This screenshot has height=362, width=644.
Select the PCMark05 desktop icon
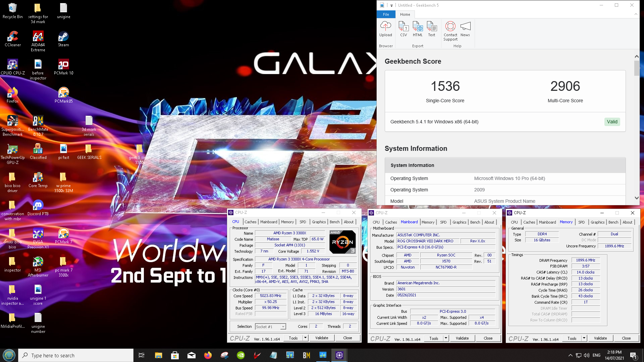pyautogui.click(x=63, y=95)
